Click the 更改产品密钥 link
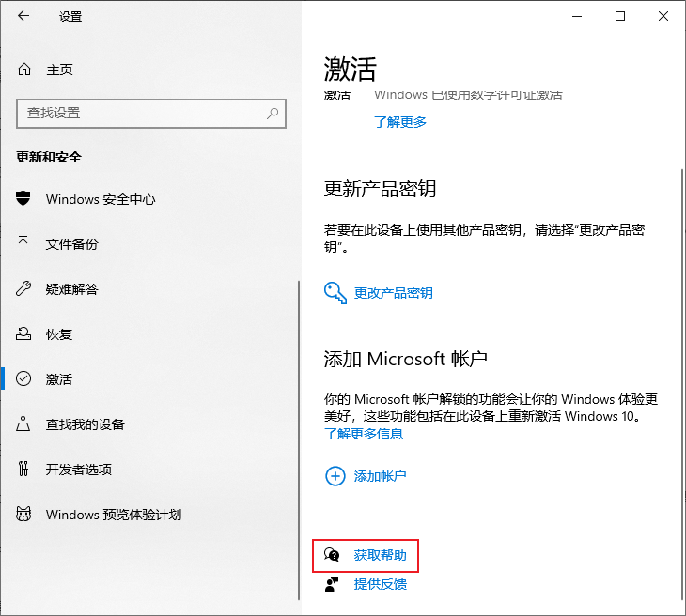Viewport: 686px width, 616px height. (394, 293)
